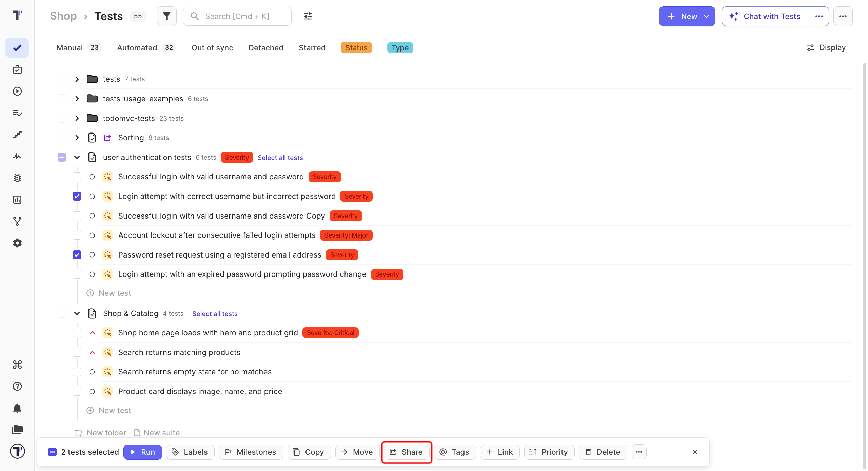This screenshot has width=868, height=471.
Task: Expand the tests-usage-examples folder
Action: (x=77, y=99)
